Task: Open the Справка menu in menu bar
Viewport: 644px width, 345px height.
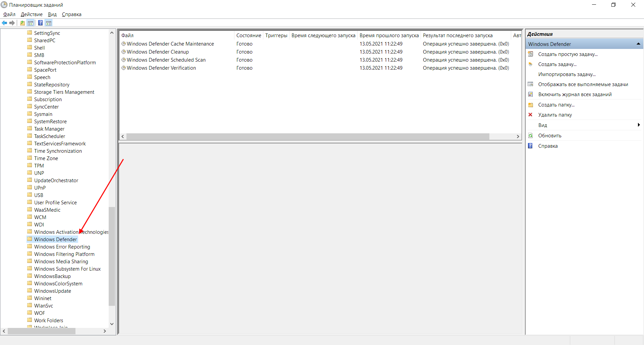Action: tap(71, 14)
